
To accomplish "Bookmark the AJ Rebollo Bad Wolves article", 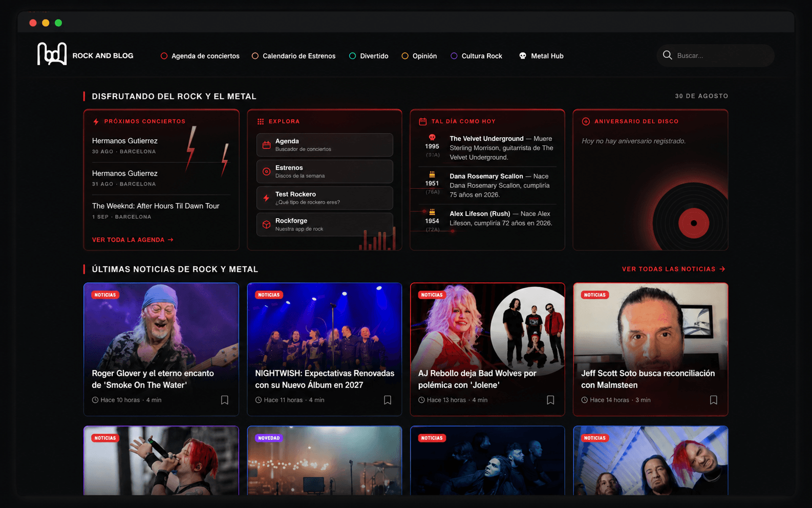I will (550, 400).
